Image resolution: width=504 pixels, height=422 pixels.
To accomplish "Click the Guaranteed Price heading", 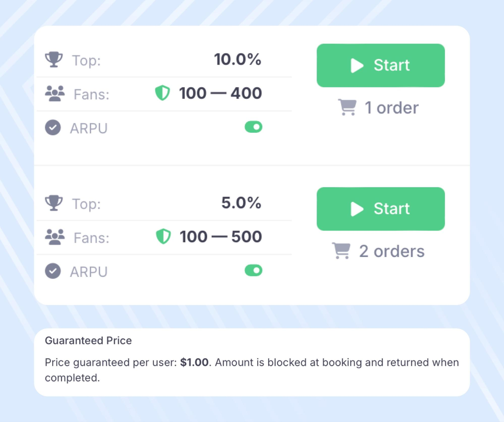I will click(88, 341).
